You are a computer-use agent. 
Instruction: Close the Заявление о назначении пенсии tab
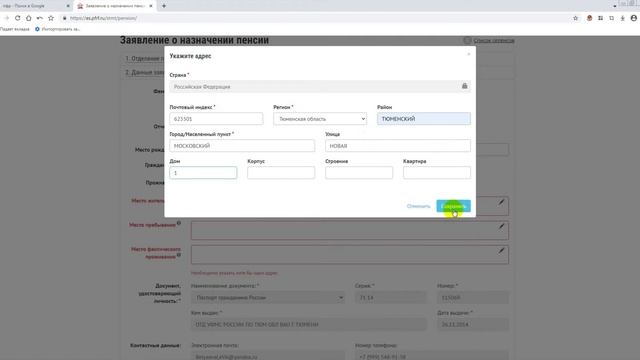pyautogui.click(x=151, y=6)
